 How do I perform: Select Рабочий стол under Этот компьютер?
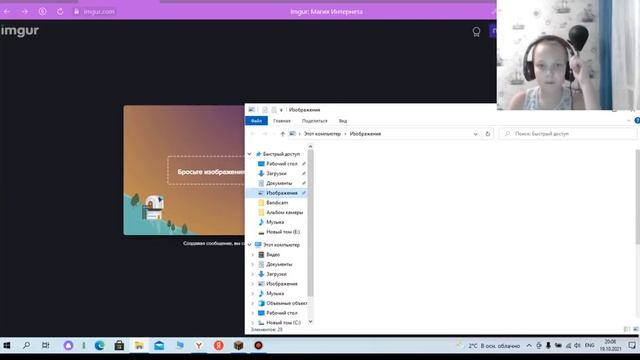point(282,313)
